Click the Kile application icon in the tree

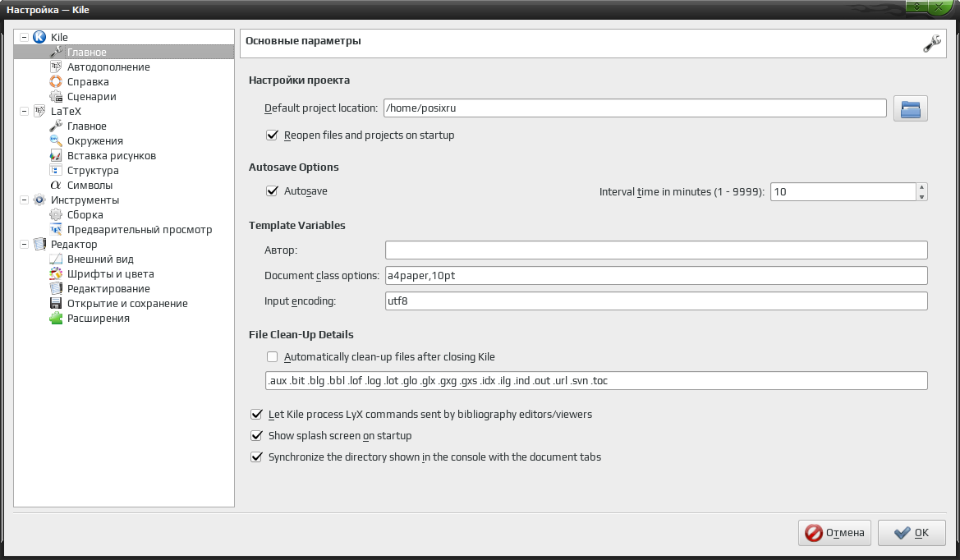[x=39, y=37]
